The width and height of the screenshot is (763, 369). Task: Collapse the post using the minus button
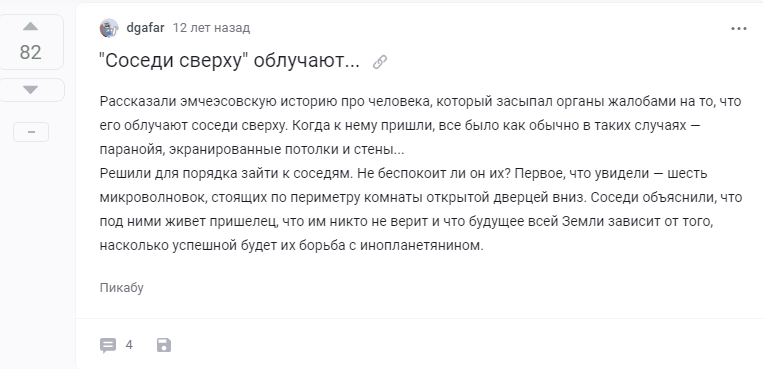click(x=31, y=132)
